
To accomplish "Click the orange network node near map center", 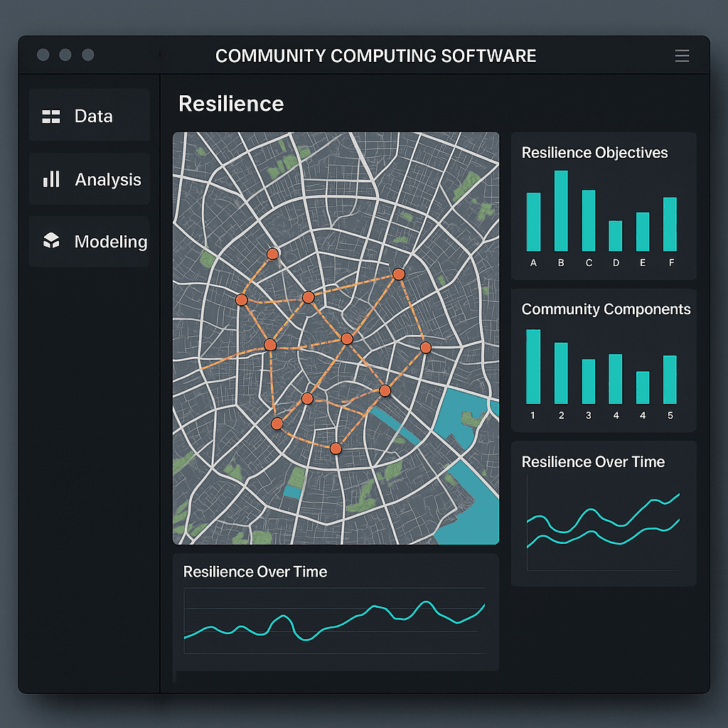I will (347, 339).
